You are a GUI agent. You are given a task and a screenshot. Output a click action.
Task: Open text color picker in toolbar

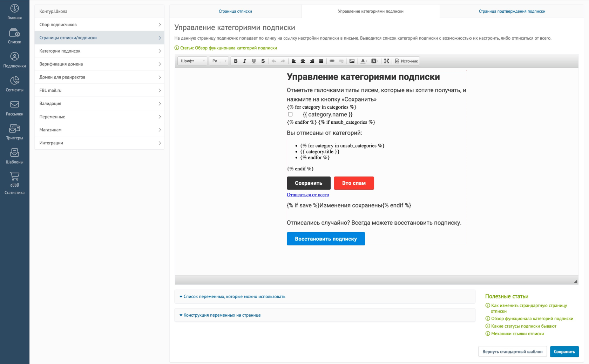click(364, 61)
